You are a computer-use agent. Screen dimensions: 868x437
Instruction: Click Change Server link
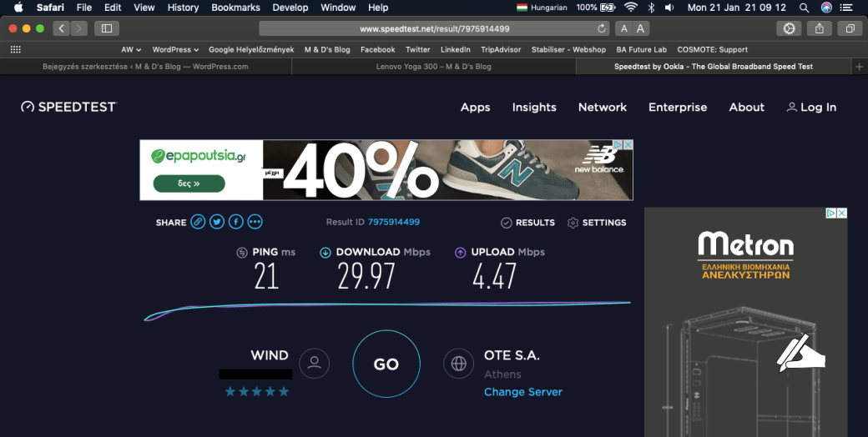click(x=523, y=392)
